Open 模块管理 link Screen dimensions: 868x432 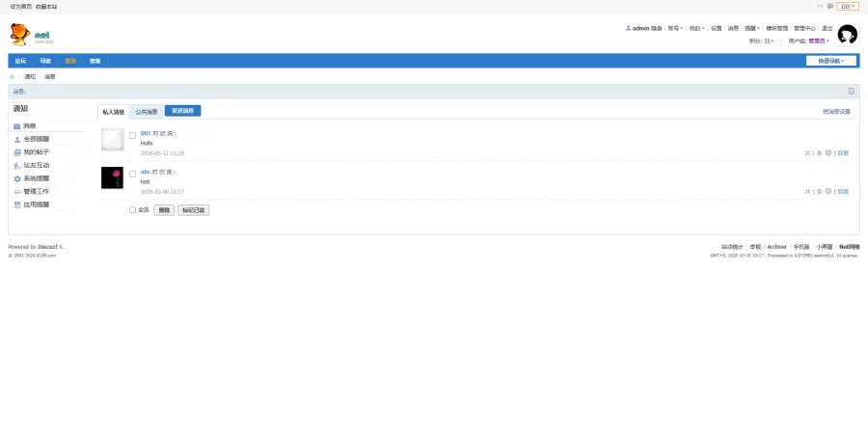776,28
